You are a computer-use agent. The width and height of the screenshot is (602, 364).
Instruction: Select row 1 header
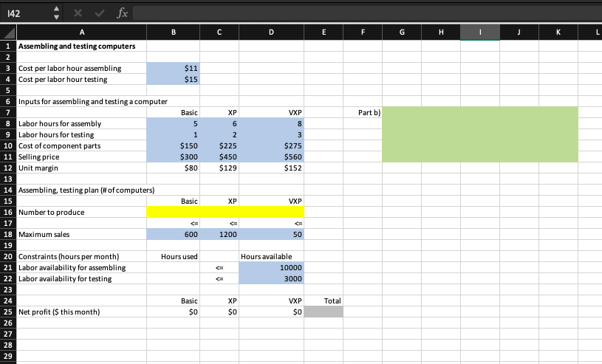(8, 46)
